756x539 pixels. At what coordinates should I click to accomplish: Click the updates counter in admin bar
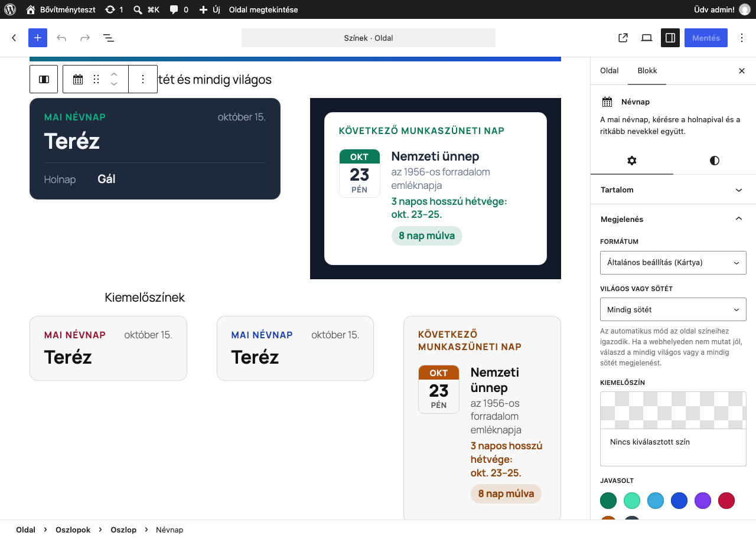point(114,9)
